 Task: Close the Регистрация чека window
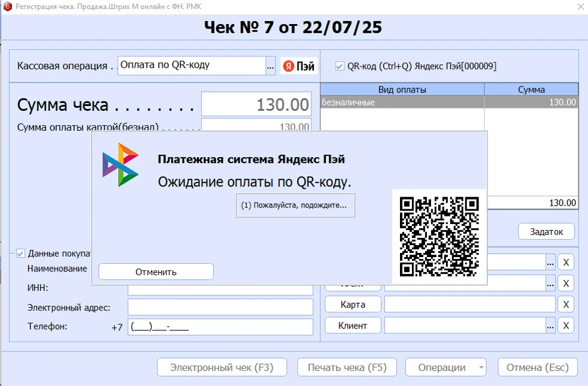[580, 7]
